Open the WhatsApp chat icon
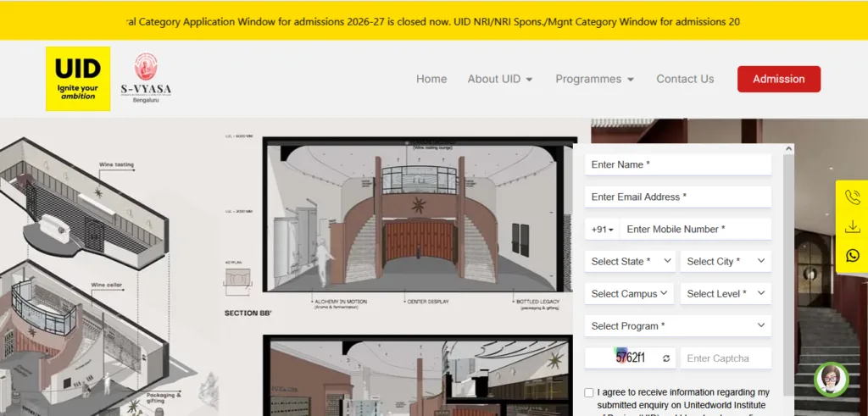Image resolution: width=868 pixels, height=416 pixels. (x=852, y=255)
